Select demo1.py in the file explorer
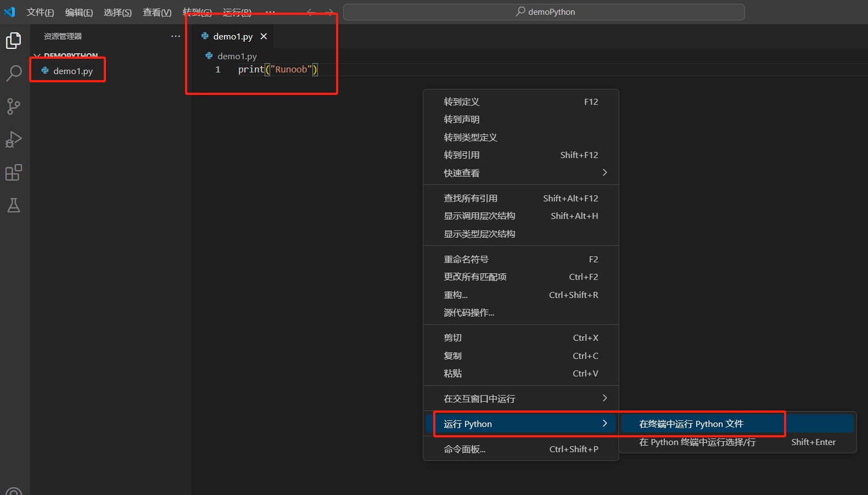The width and height of the screenshot is (868, 495). tap(73, 71)
